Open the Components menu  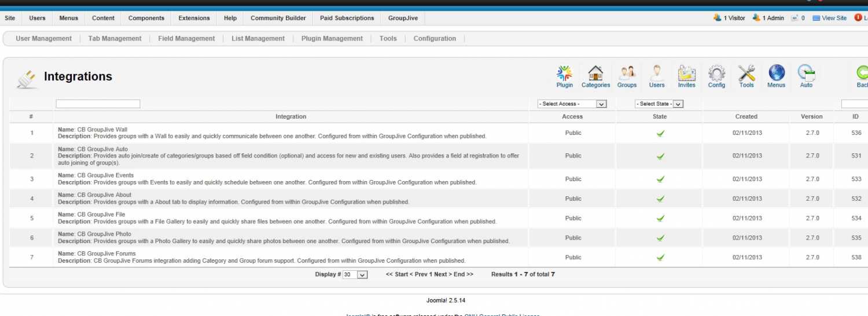coord(146,18)
